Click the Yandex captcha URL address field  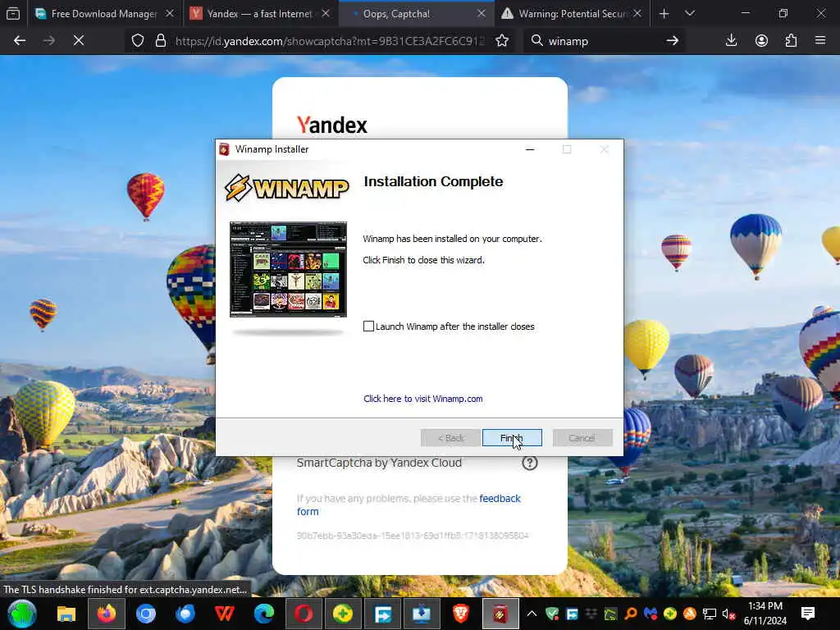tap(330, 41)
